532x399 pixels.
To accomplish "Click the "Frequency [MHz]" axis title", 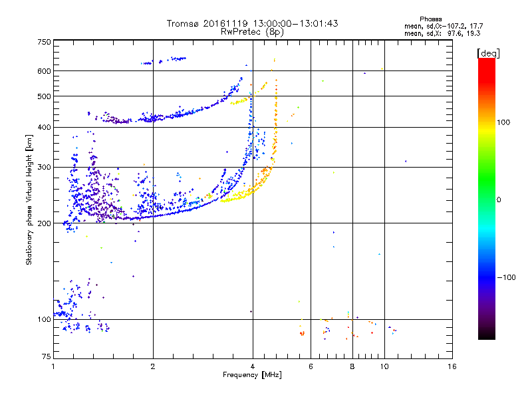I will pyautogui.click(x=252, y=375).
